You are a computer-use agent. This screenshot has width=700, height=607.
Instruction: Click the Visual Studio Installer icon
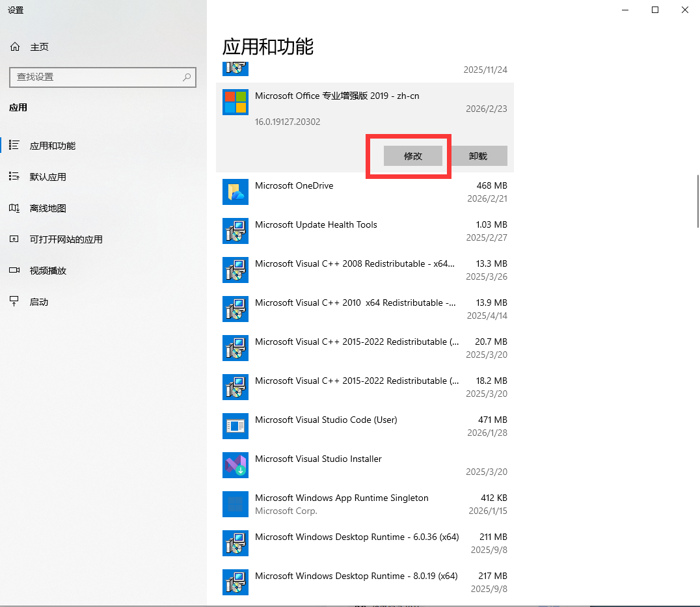tap(236, 465)
